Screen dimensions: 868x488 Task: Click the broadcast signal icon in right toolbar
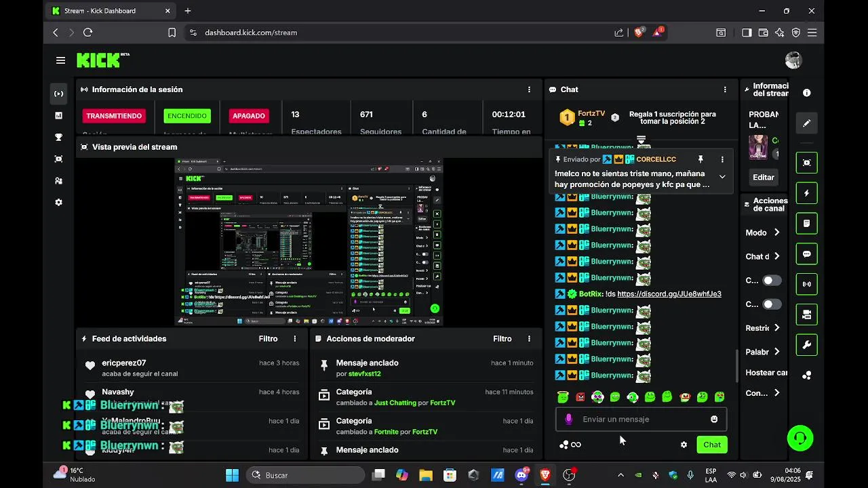tap(806, 284)
